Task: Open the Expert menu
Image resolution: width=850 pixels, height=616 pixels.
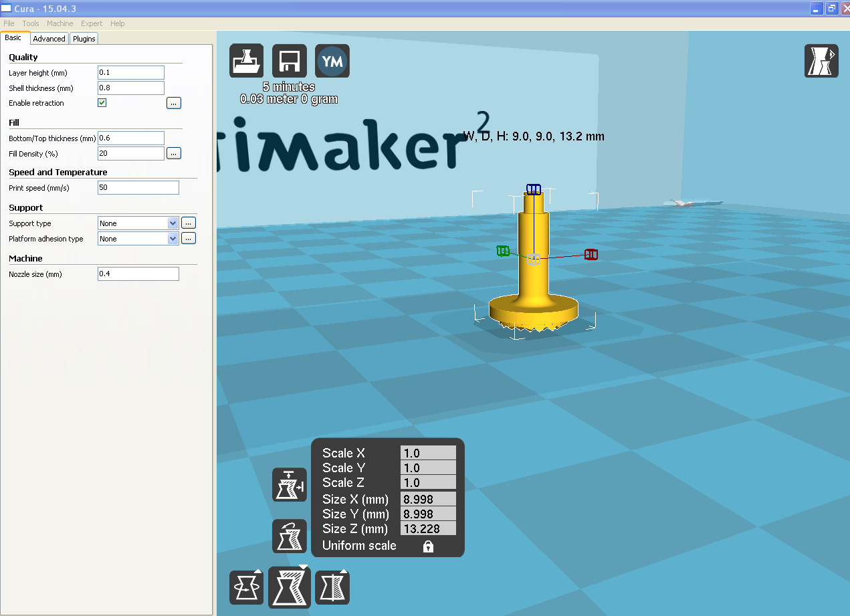Action: [92, 23]
